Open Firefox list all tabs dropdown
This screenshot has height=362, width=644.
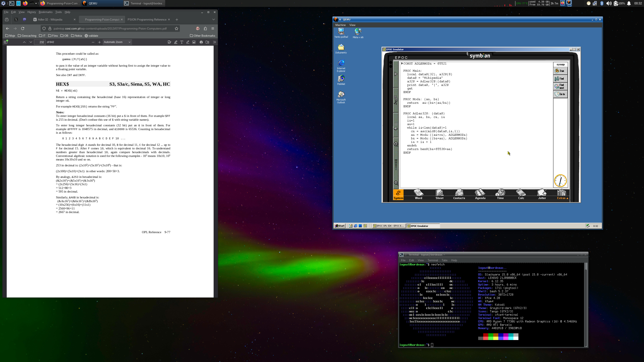pyautogui.click(x=213, y=19)
